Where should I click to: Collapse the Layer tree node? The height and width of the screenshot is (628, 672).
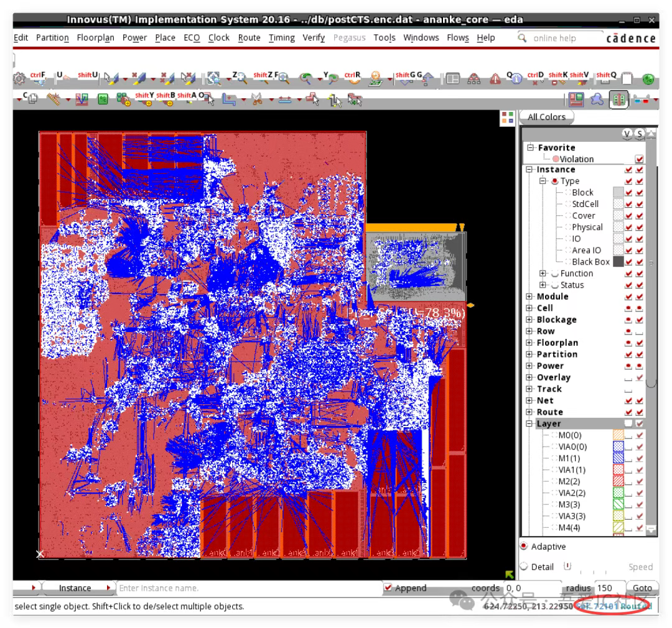click(530, 423)
